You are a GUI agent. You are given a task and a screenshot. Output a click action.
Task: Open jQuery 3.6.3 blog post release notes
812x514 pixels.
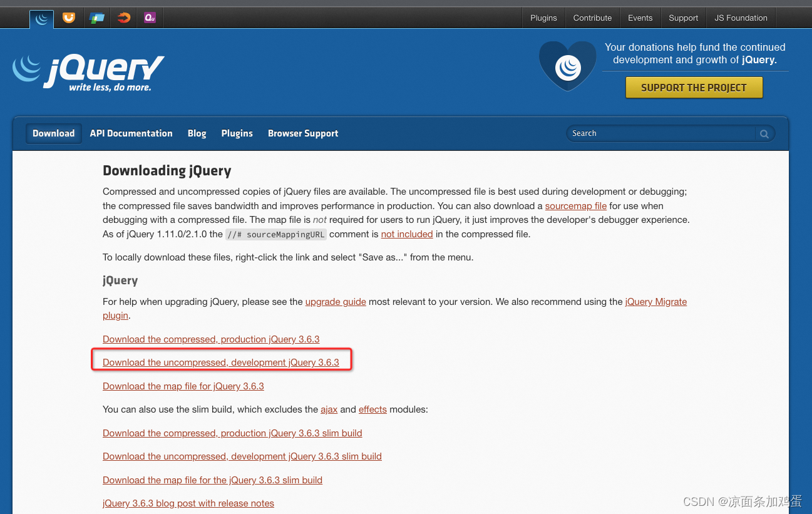(x=188, y=503)
